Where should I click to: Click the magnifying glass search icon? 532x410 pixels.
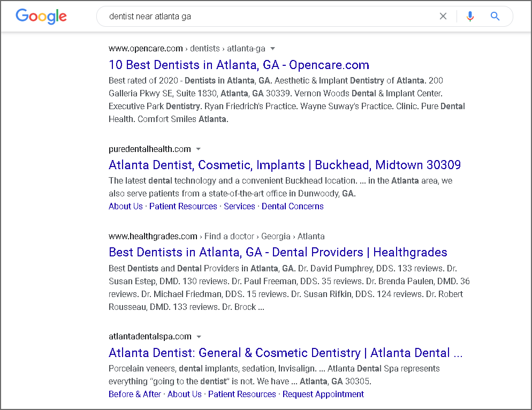[x=495, y=17]
